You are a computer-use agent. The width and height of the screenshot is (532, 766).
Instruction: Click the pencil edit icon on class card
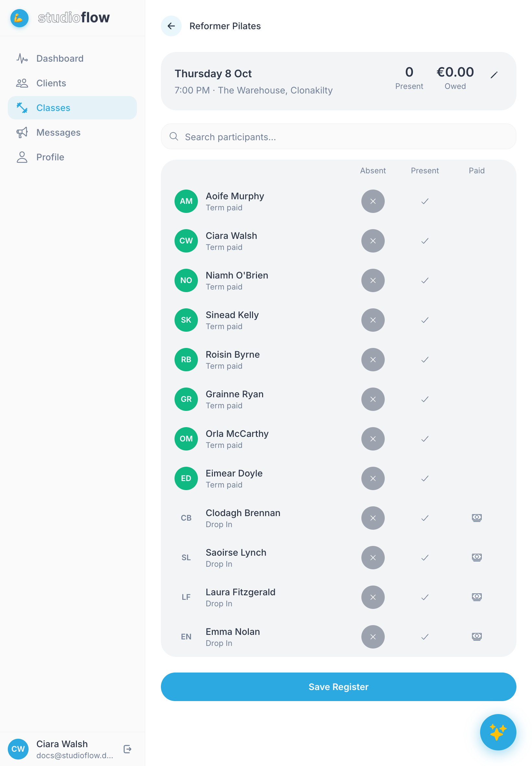pyautogui.click(x=494, y=75)
